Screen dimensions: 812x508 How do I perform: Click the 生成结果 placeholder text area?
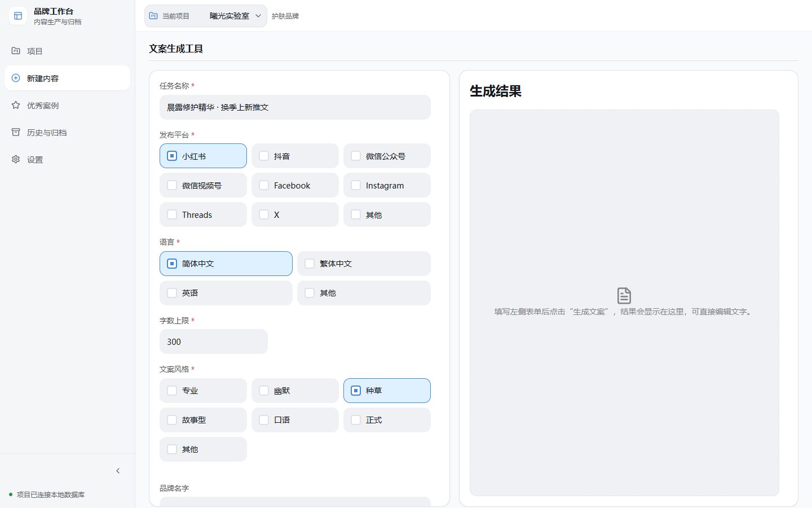(624, 303)
